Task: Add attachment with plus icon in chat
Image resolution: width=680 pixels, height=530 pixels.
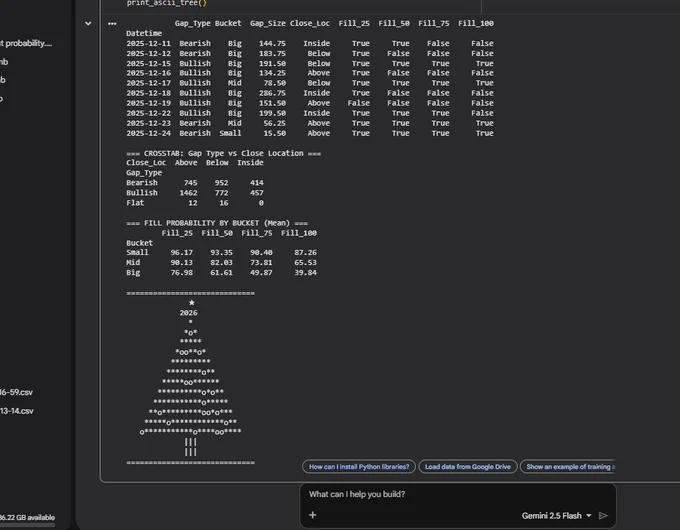Action: (313, 515)
